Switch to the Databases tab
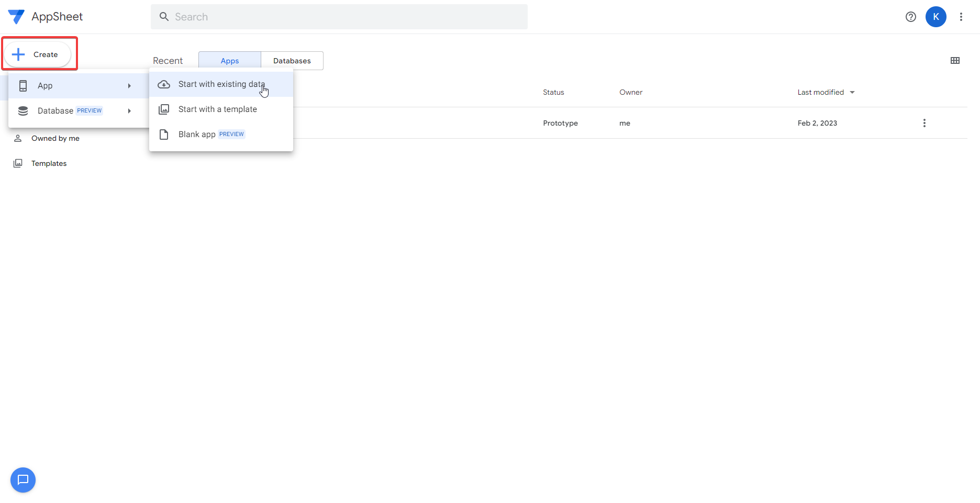The width and height of the screenshot is (980, 503). coord(292,61)
